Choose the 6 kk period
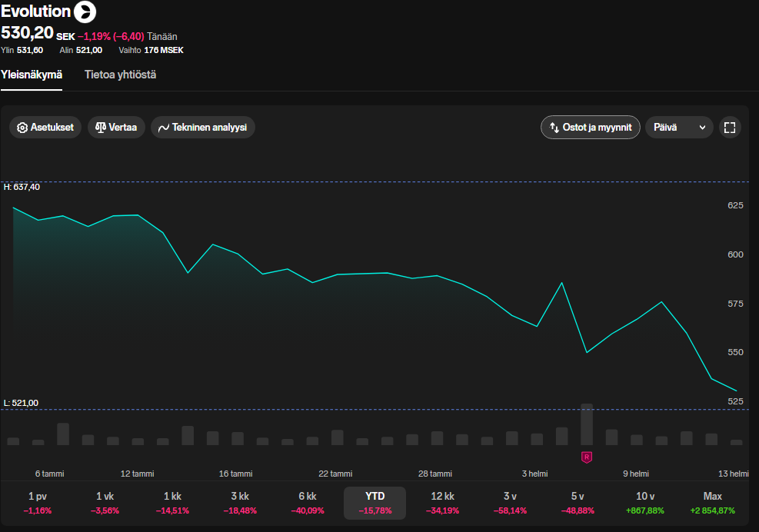The height and width of the screenshot is (532, 759). coord(308,503)
